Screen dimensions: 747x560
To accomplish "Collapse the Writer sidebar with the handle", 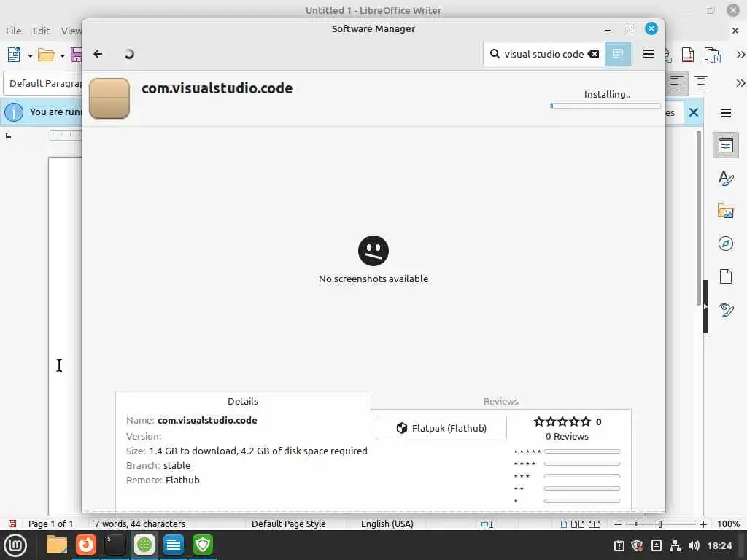I will tap(705, 307).
